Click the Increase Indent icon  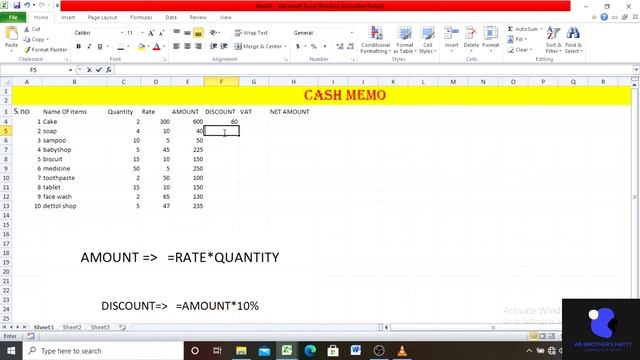click(224, 46)
